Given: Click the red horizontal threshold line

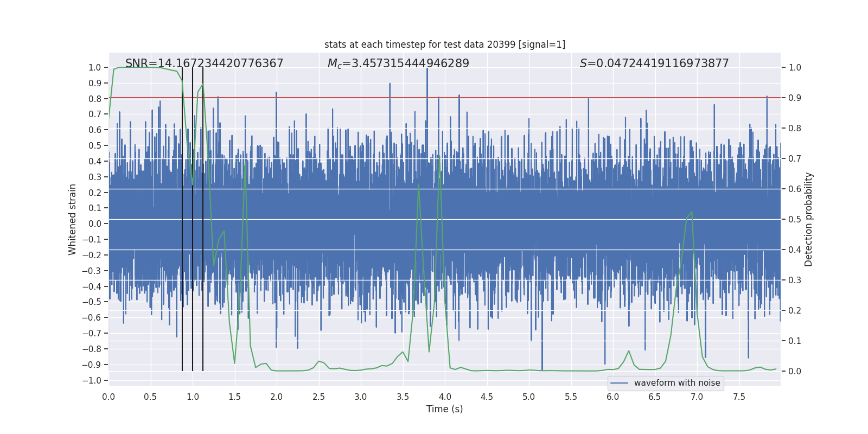Looking at the screenshot, I should [x=488, y=98].
